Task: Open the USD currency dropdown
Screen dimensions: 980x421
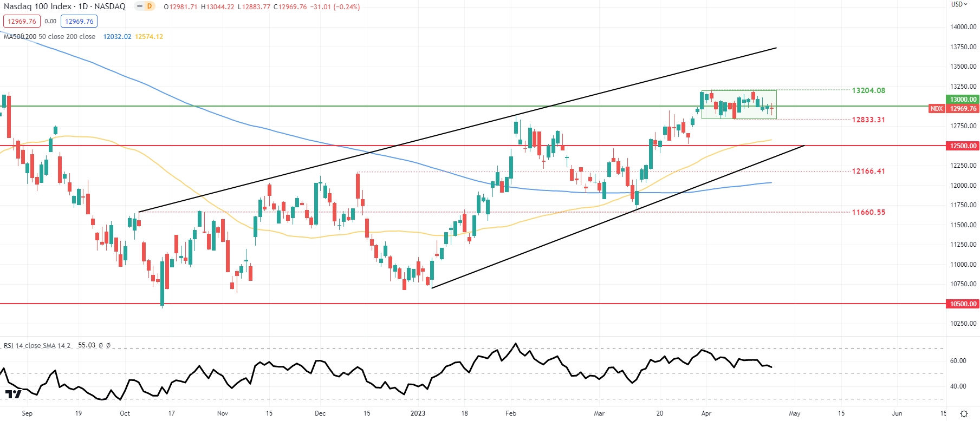Action: point(959,4)
